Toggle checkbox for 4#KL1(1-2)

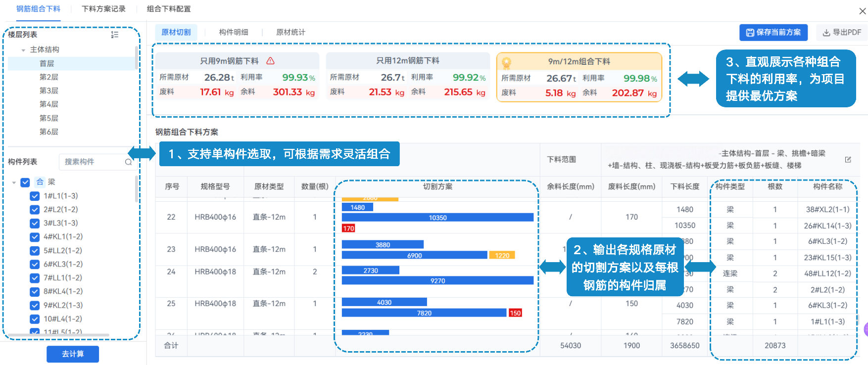(35, 237)
